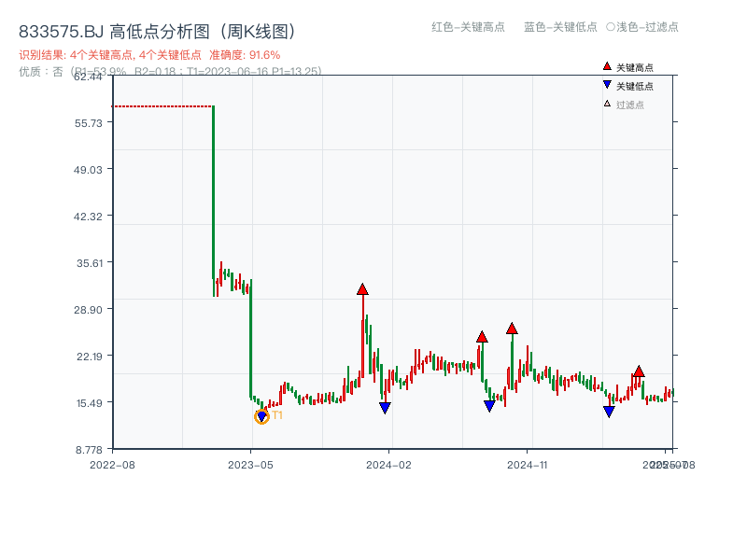The width and height of the screenshot is (747, 560).
Task: Click the orange circled T1 marker on the chart
Action: coord(262,416)
